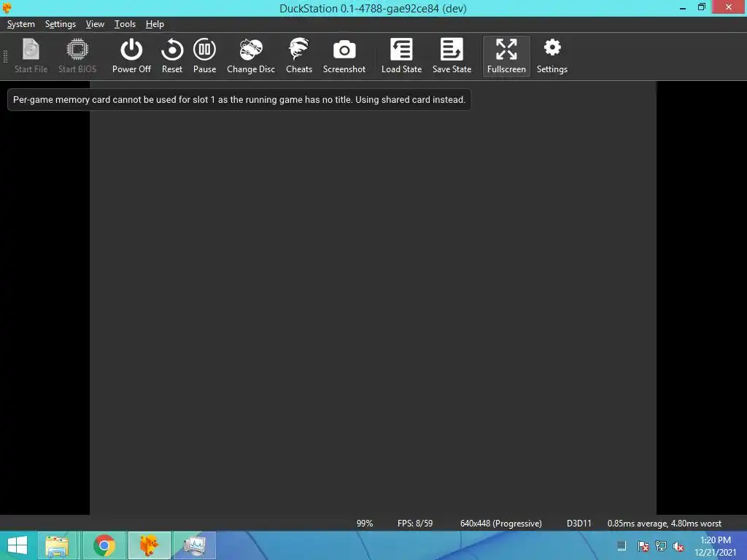Click the 640x448 (Progressive) resolution status
This screenshot has height=560, width=747.
point(500,524)
